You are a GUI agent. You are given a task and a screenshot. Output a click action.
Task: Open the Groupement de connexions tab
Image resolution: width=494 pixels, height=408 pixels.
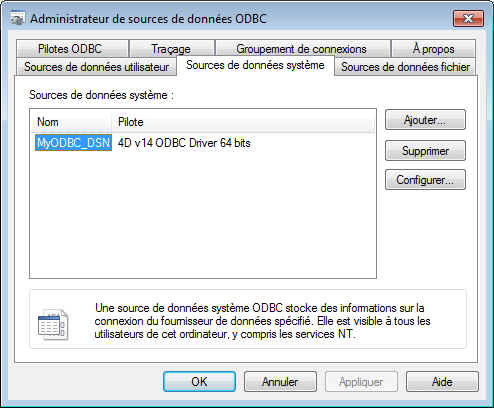pos(303,49)
